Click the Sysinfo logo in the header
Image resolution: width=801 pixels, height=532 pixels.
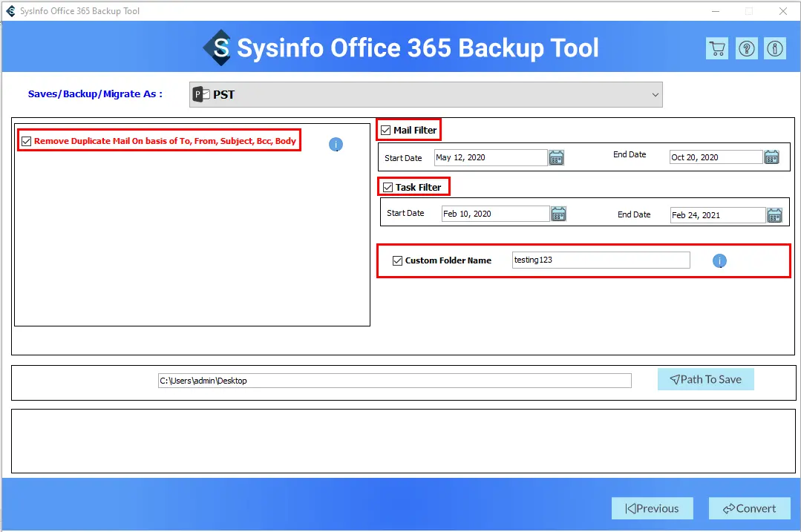217,47
